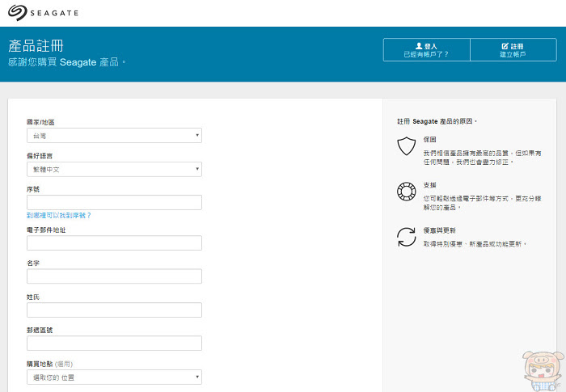Open the 國家/地區 dropdown showing 台灣
The height and width of the screenshot is (392, 566).
tap(114, 136)
